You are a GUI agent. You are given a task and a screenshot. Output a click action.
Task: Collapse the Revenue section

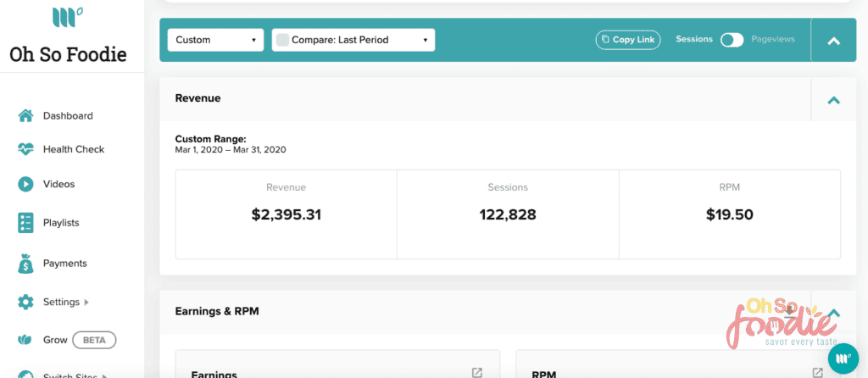click(x=834, y=100)
